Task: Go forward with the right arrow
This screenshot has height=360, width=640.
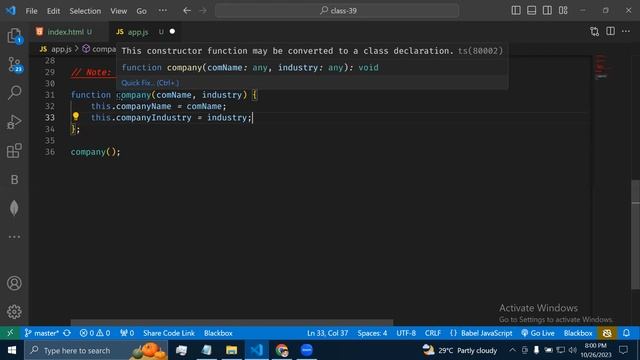Action: point(203,11)
